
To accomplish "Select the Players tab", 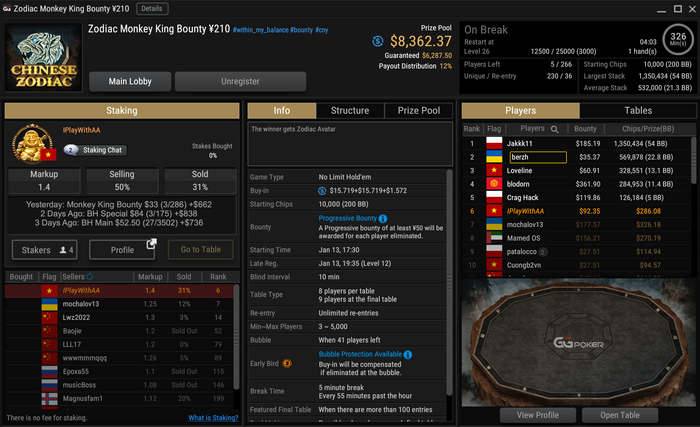I will click(521, 110).
